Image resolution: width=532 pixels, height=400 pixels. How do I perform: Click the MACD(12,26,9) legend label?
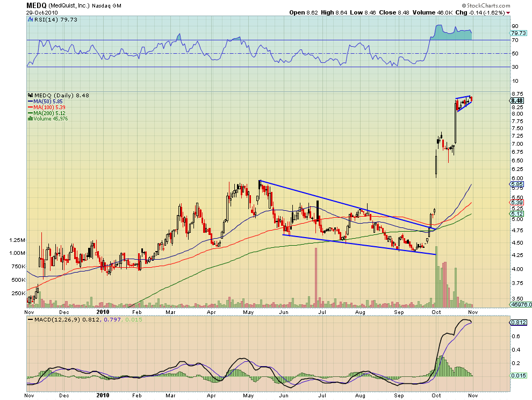(x=57, y=319)
